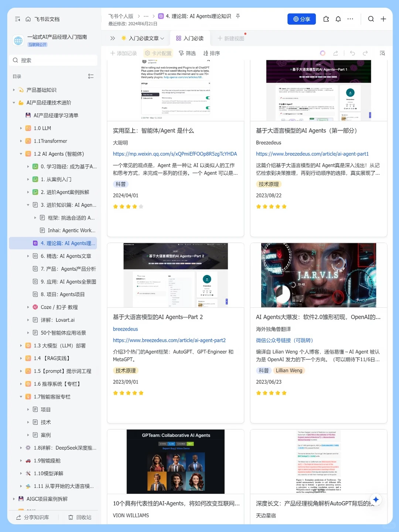Open the notification bell icon
Viewport: 399px width, 532px height.
[x=338, y=19]
